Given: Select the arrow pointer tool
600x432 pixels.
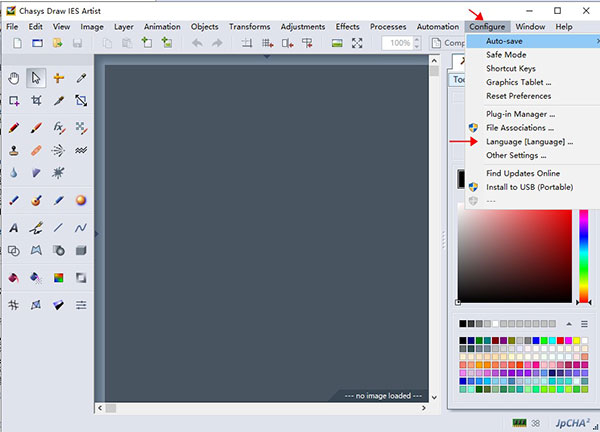Looking at the screenshot, I should click(36, 78).
